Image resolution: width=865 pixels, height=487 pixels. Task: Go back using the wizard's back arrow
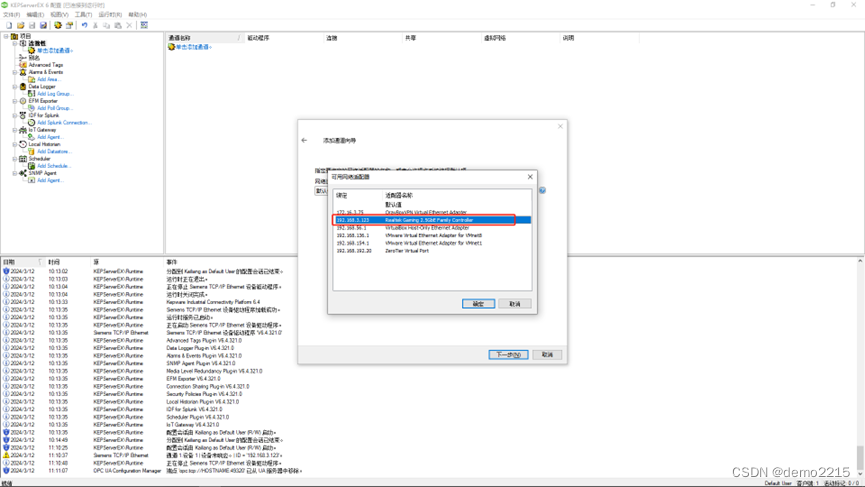[x=305, y=140]
